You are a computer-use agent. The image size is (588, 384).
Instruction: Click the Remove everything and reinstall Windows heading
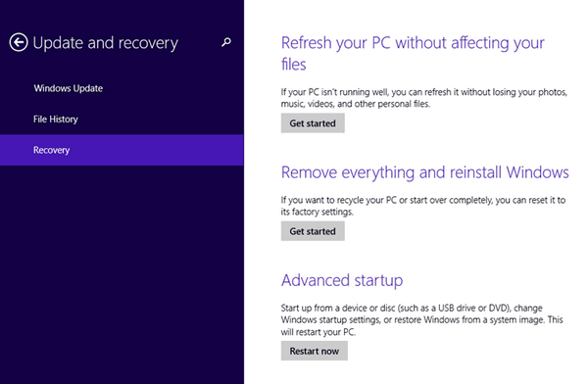point(425,172)
